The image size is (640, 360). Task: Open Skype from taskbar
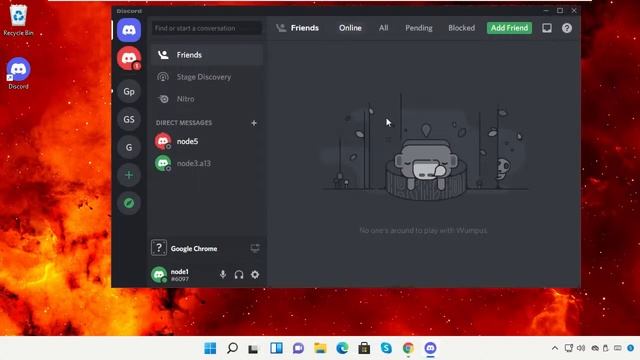click(x=386, y=348)
